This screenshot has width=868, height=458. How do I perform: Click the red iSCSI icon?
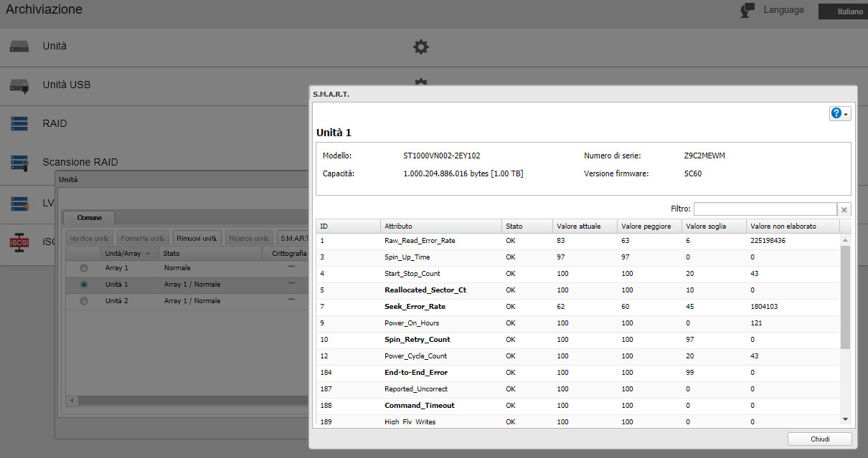[19, 242]
